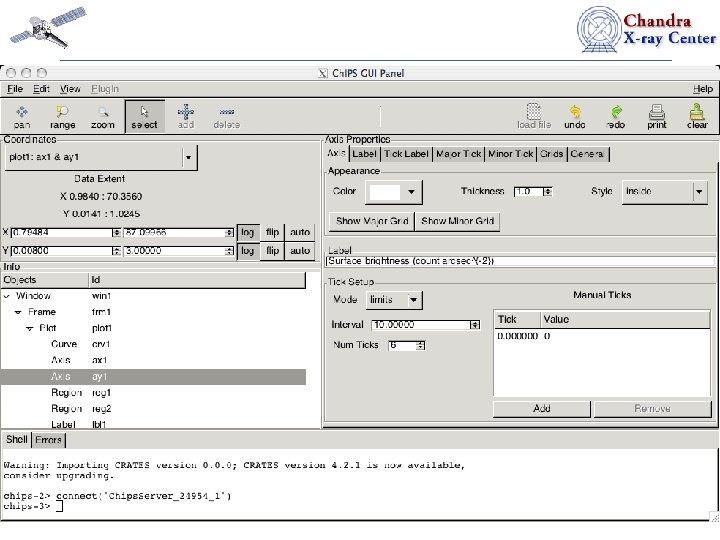Flip the Y axis
This screenshot has width=720, height=540.
pos(272,251)
